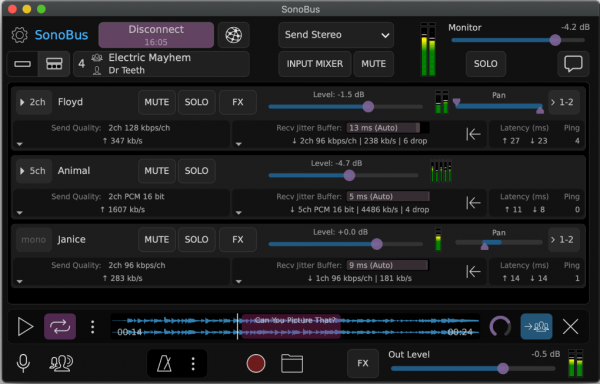The image size is (600, 384).
Task: Click the Dr Teeth user name
Action: 127,70
